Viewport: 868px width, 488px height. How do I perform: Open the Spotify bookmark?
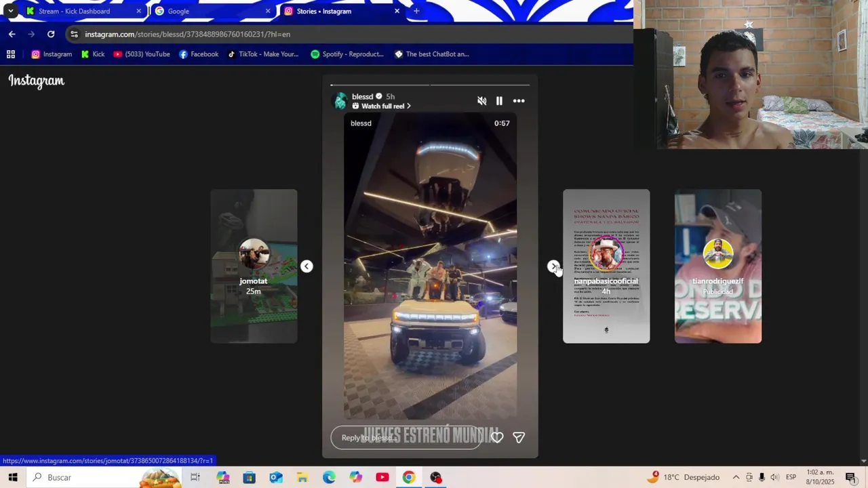347,54
